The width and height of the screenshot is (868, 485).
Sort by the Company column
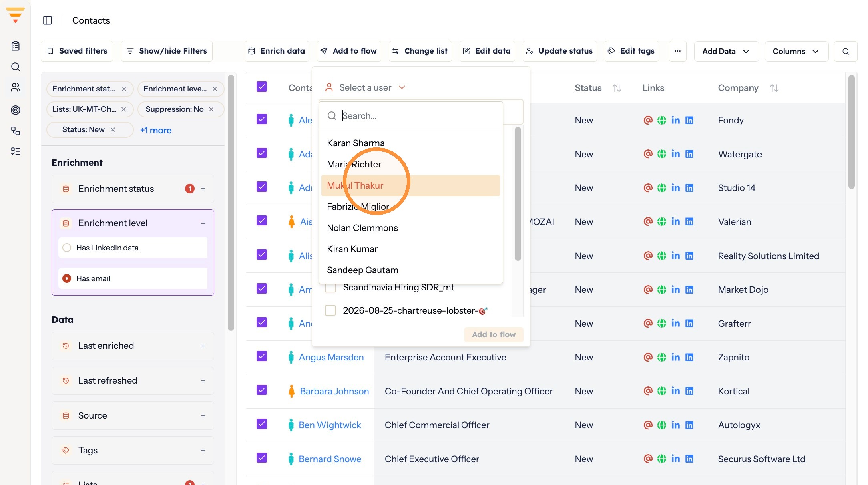point(774,88)
